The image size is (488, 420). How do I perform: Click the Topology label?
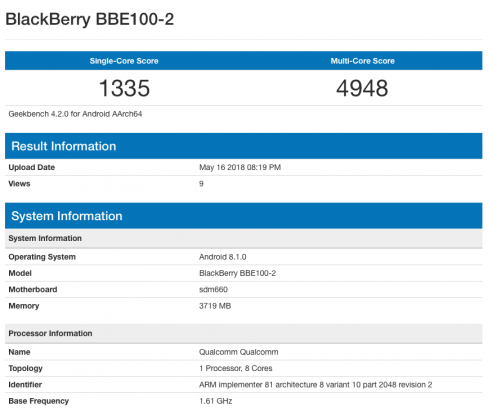pos(25,368)
